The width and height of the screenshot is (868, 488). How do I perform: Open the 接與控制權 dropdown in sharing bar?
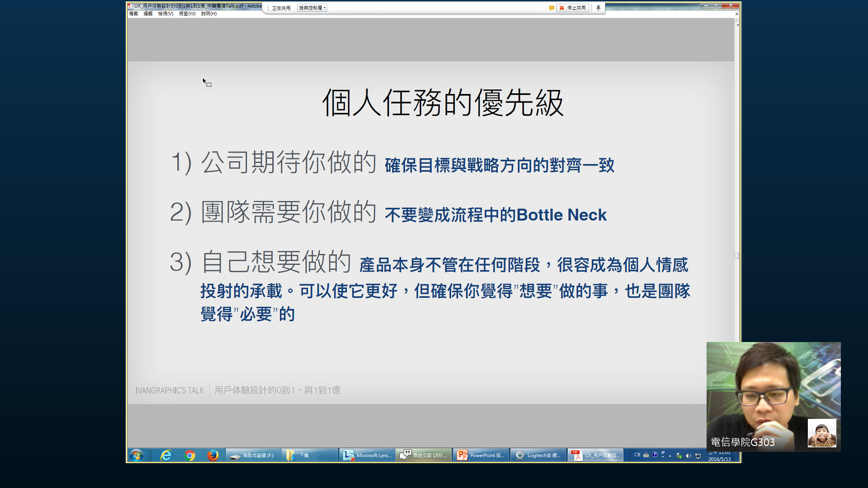point(312,8)
